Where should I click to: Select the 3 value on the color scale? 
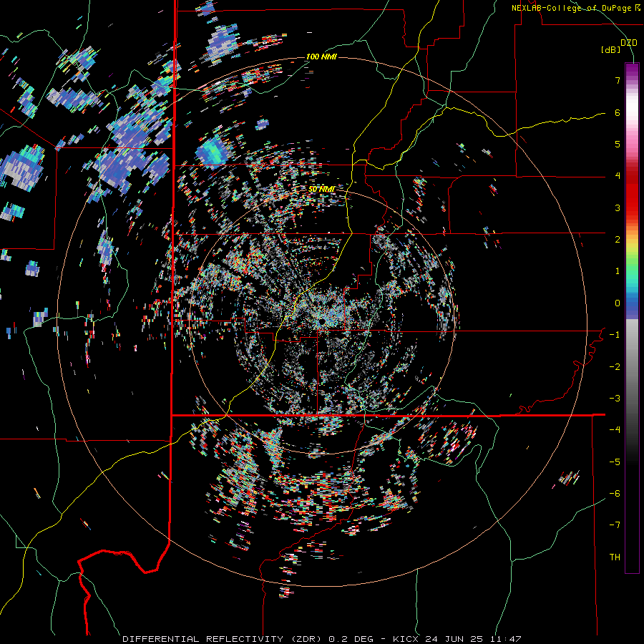[x=618, y=208]
